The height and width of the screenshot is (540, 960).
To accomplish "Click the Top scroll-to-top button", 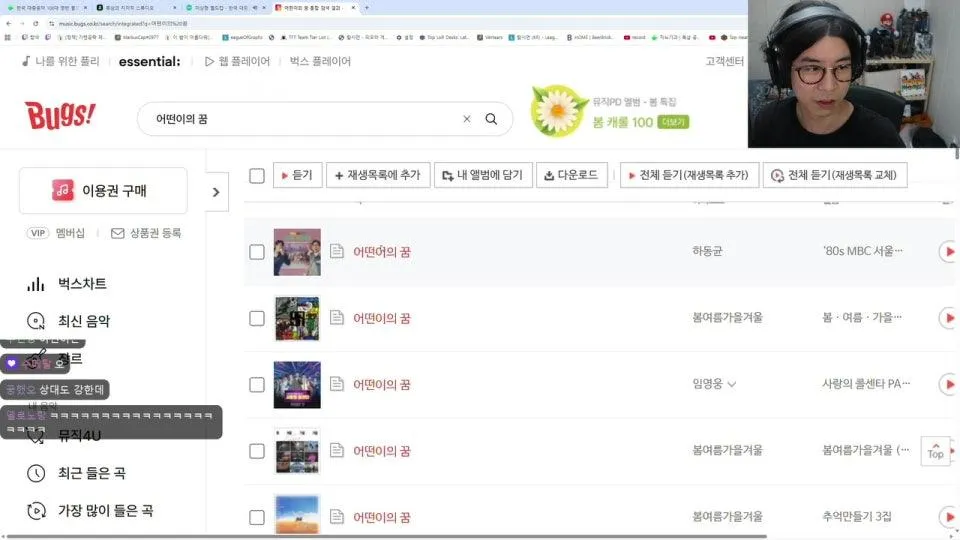I will [x=936, y=451].
